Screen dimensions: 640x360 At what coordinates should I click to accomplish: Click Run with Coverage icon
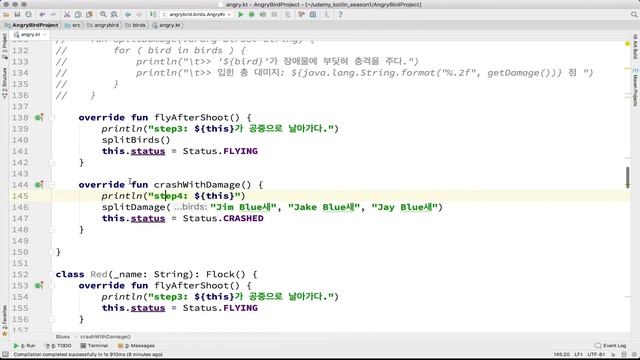coord(263,14)
